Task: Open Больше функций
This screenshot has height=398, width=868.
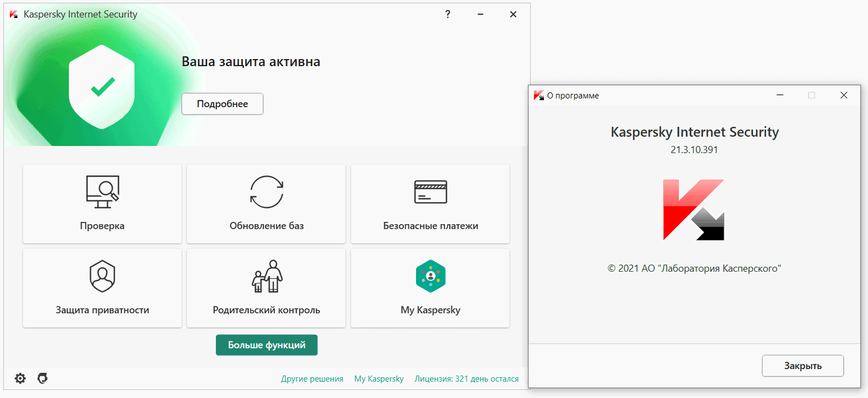Action: [266, 345]
